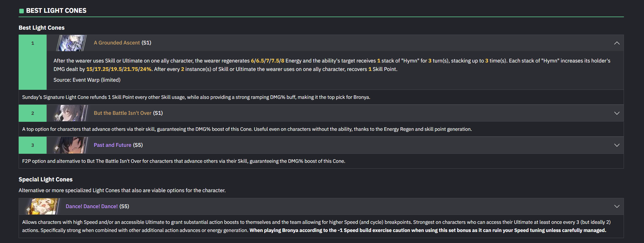Expand the Dance! Dance! Dance! chevron

[617, 206]
